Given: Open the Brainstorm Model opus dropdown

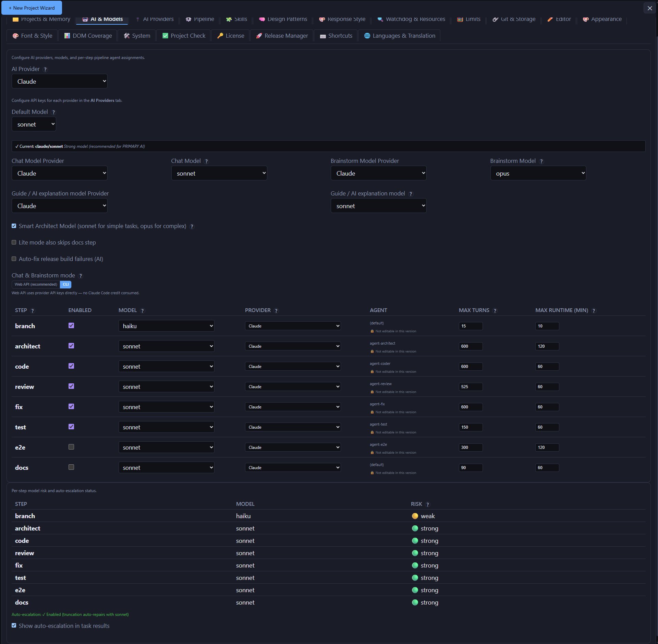Looking at the screenshot, I should (538, 173).
